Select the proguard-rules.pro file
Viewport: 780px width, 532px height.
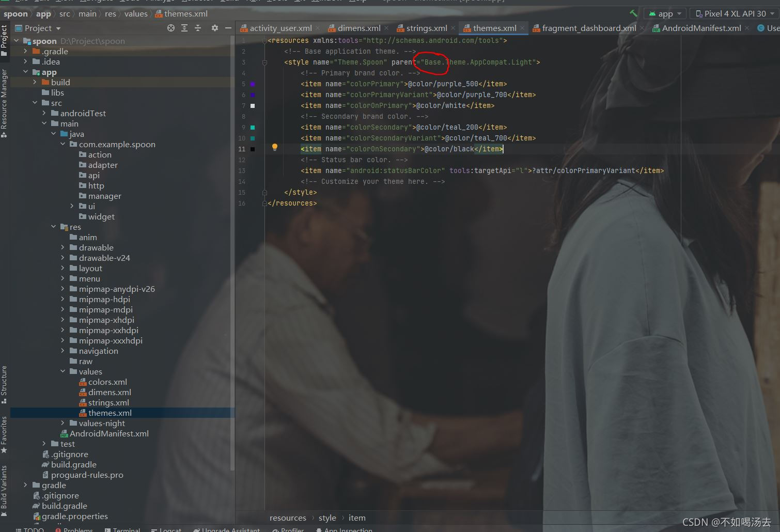point(83,475)
